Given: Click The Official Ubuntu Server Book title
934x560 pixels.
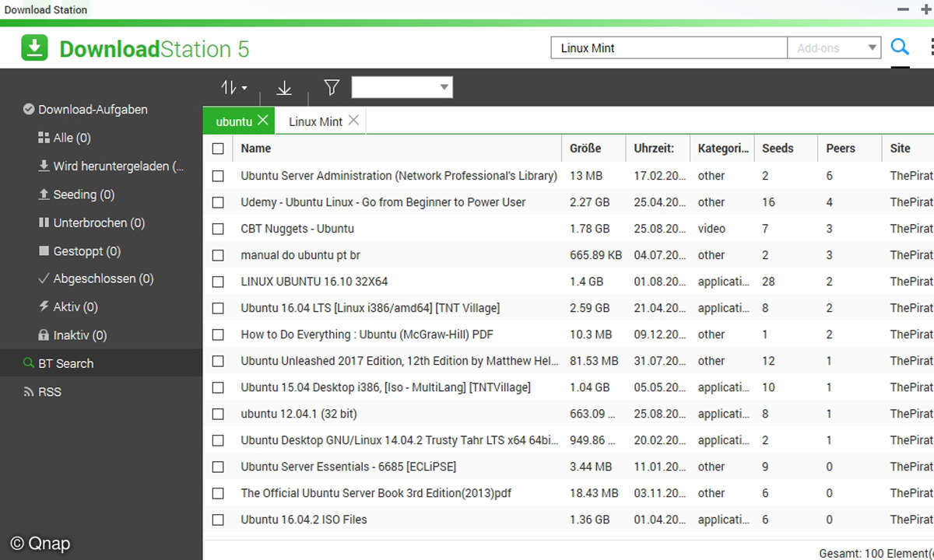Looking at the screenshot, I should [376, 493].
